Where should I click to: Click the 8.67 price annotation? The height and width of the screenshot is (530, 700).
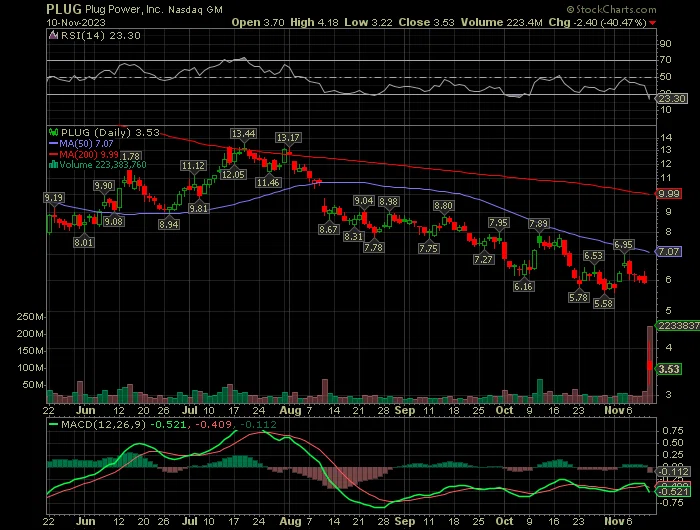point(328,230)
